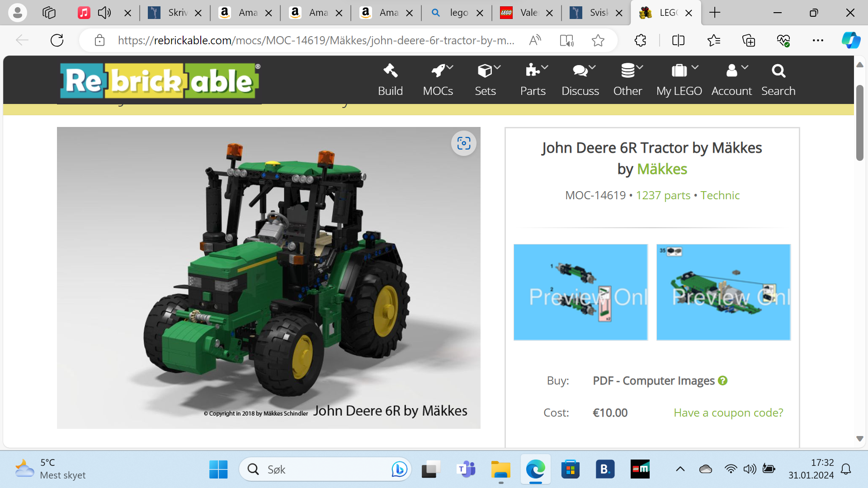Click the help question mark beside Computer Images

pyautogui.click(x=722, y=380)
